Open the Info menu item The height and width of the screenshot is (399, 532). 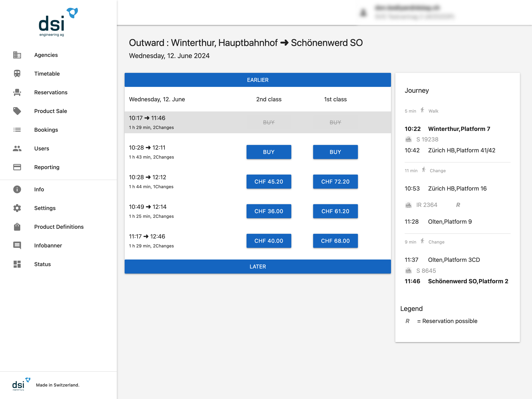pos(39,189)
